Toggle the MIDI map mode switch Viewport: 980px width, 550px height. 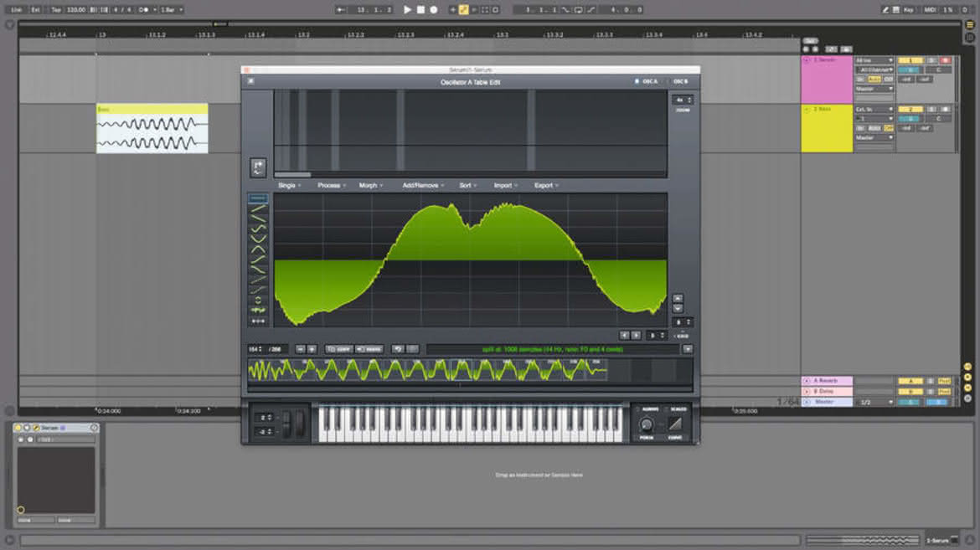tap(930, 9)
